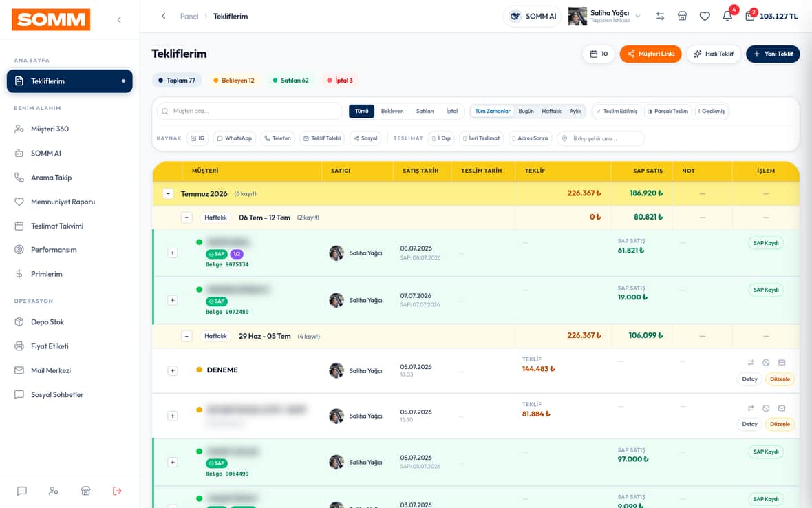The image size is (812, 508).
Task: Click the Yeni Teklif button
Action: pos(773,54)
